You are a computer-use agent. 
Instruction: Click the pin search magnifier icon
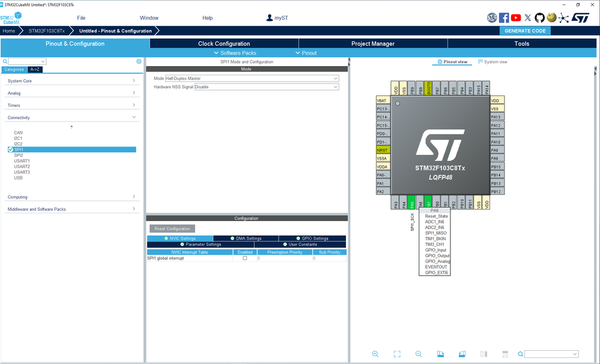(520, 354)
